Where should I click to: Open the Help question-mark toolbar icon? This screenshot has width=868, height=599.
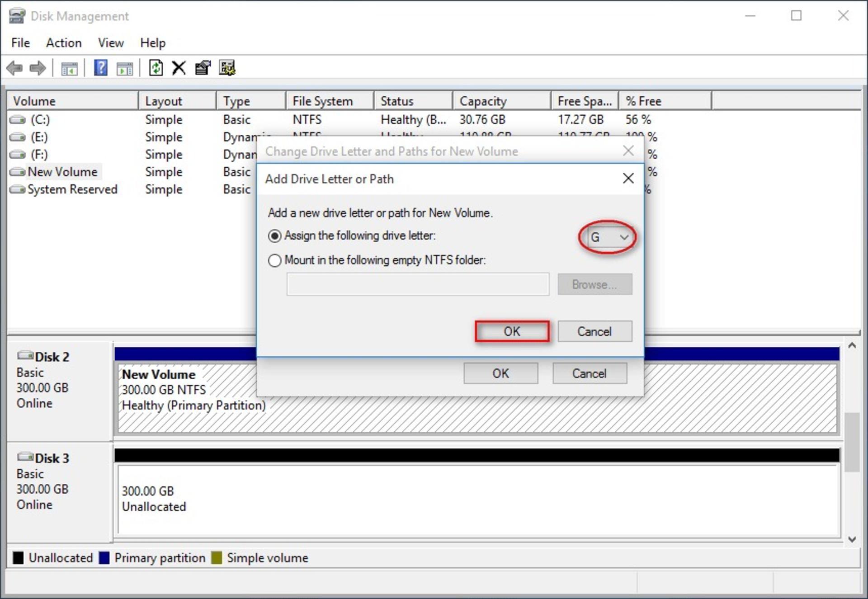pos(100,68)
